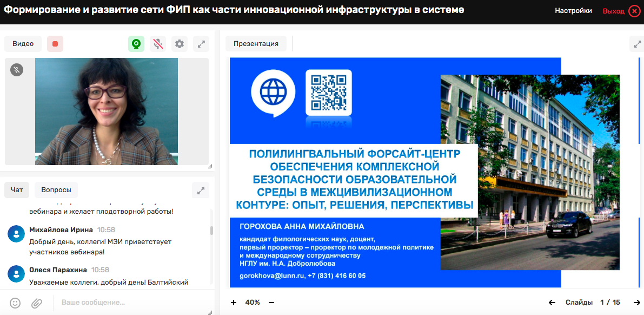Open Настройки in the top bar

[573, 11]
